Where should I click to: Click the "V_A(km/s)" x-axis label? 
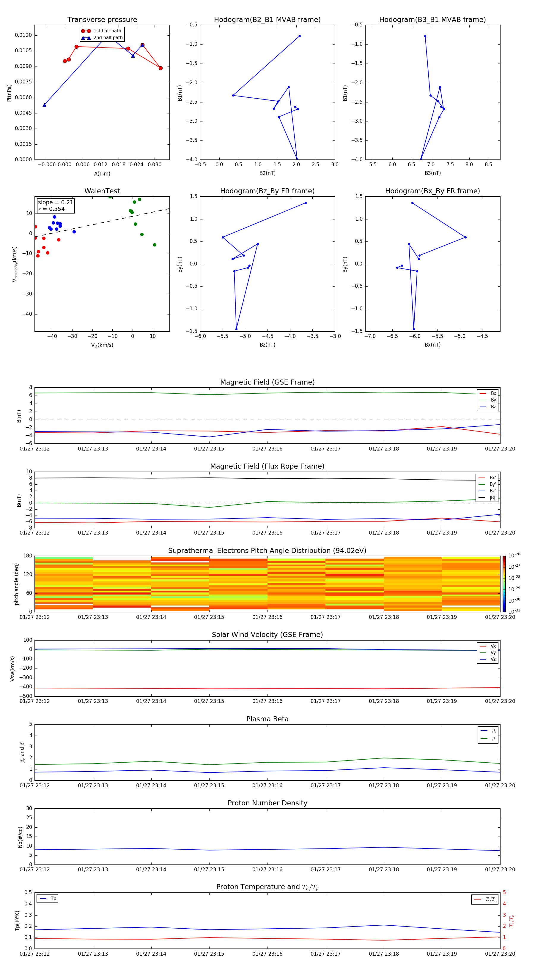point(102,345)
